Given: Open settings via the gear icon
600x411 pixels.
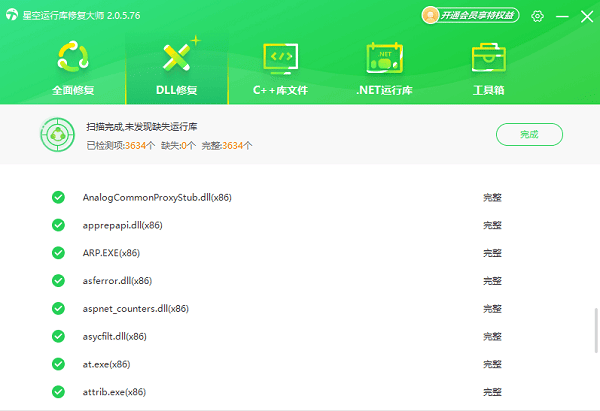Looking at the screenshot, I should pyautogui.click(x=537, y=16).
